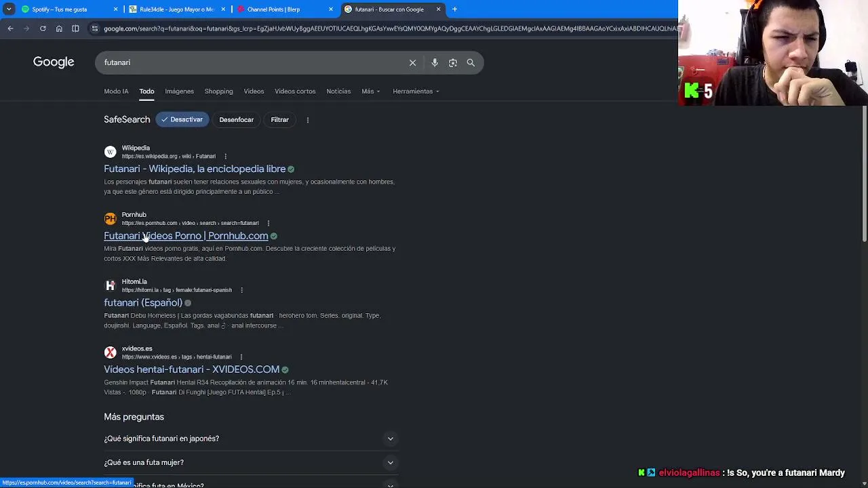The image size is (868, 488).
Task: Close the Channel Points Blerp tab
Action: click(331, 9)
